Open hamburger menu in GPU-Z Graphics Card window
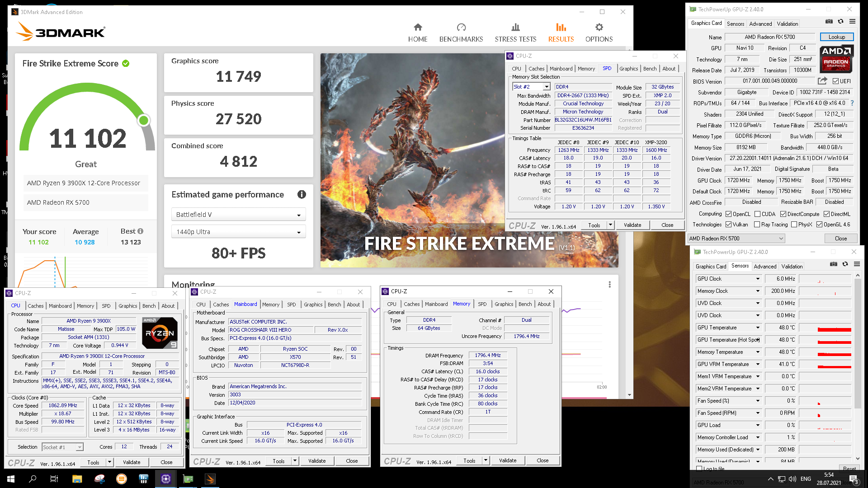This screenshot has height=488, width=868. (852, 21)
